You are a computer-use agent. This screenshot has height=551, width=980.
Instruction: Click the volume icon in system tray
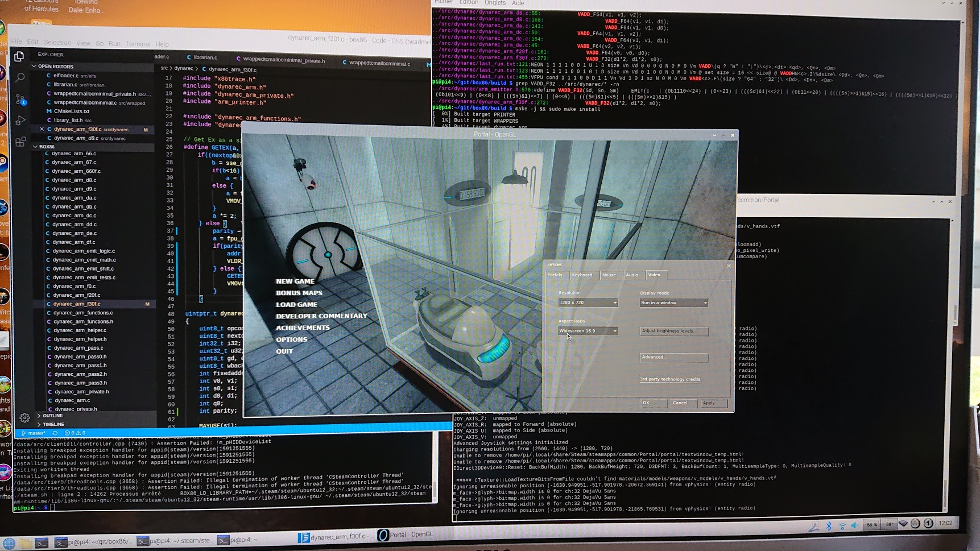point(854,526)
